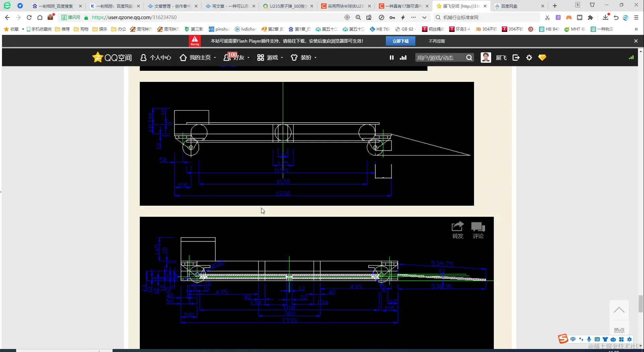Click the Sogou S logo
The height and width of the screenshot is (352, 644).
click(563, 339)
